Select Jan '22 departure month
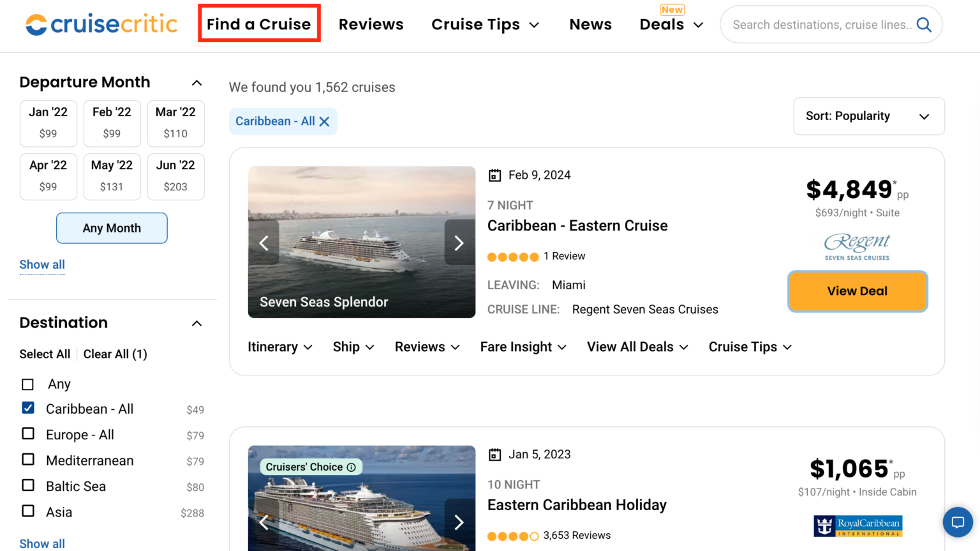Image resolution: width=980 pixels, height=551 pixels. tap(48, 123)
